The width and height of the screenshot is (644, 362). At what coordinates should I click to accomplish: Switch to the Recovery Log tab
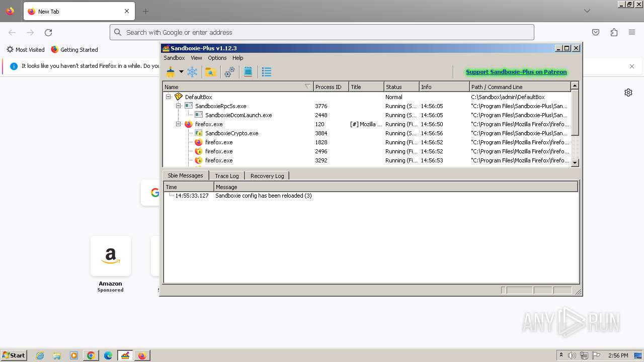[267, 176]
